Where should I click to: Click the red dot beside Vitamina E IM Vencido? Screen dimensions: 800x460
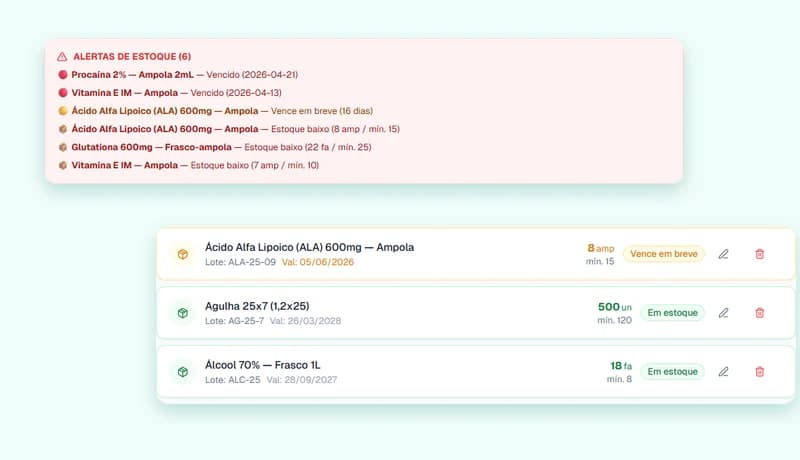click(x=63, y=93)
